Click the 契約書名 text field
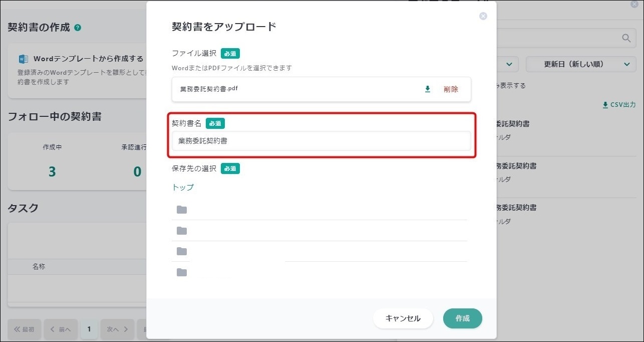 [x=321, y=141]
